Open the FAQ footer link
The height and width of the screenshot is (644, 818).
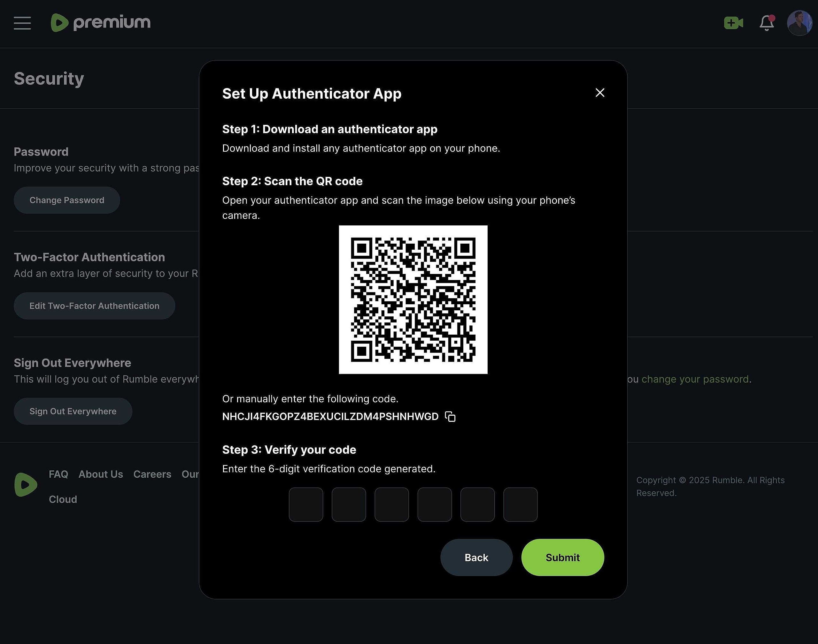pyautogui.click(x=58, y=474)
